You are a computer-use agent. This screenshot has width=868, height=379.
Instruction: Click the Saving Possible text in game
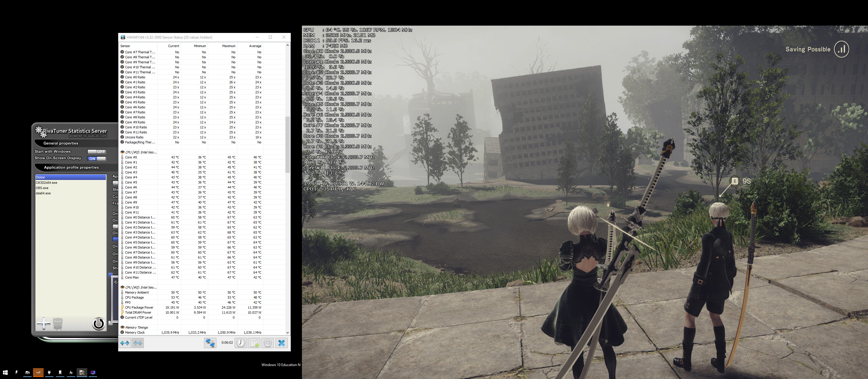tap(808, 49)
